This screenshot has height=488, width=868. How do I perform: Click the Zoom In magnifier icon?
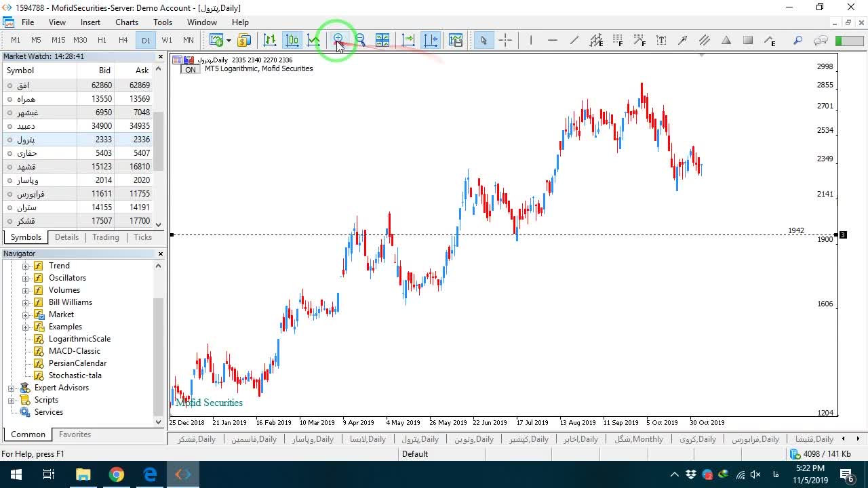pos(338,40)
